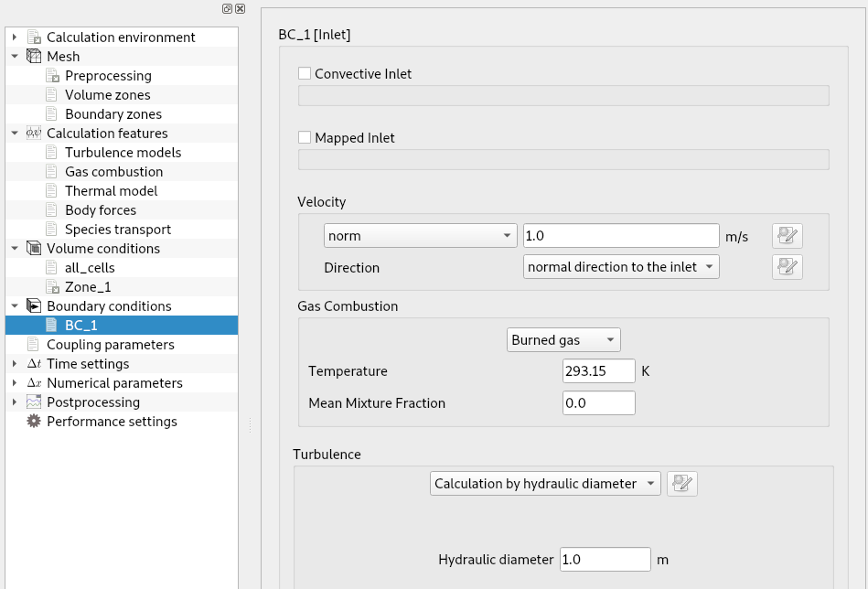Open the Boundary zones page
The width and height of the screenshot is (868, 589).
(x=113, y=114)
